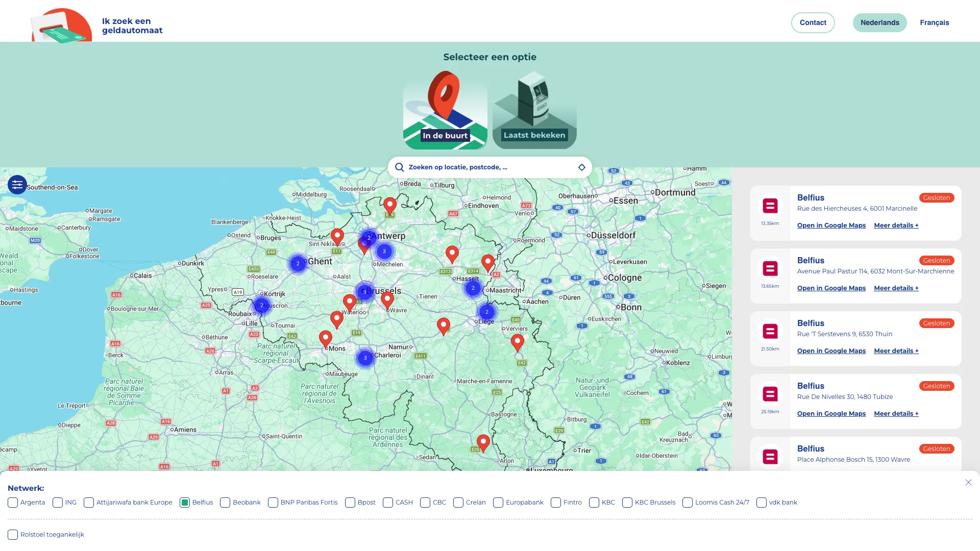Enable the BNP Paribas Fortis checkbox
Screen dimensions: 980x551
[273, 503]
